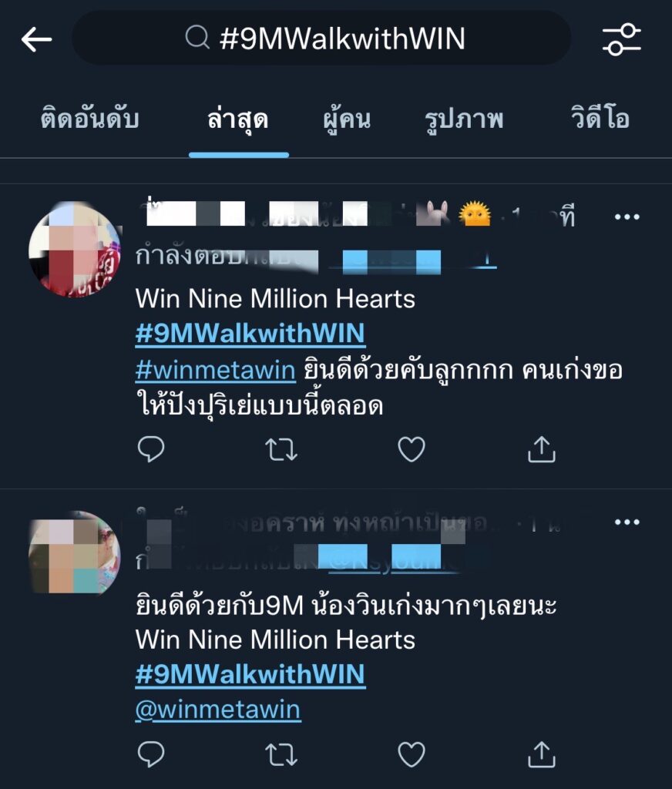This screenshot has width=672, height=789.
Task: Reply to the second tweet
Action: [151, 754]
